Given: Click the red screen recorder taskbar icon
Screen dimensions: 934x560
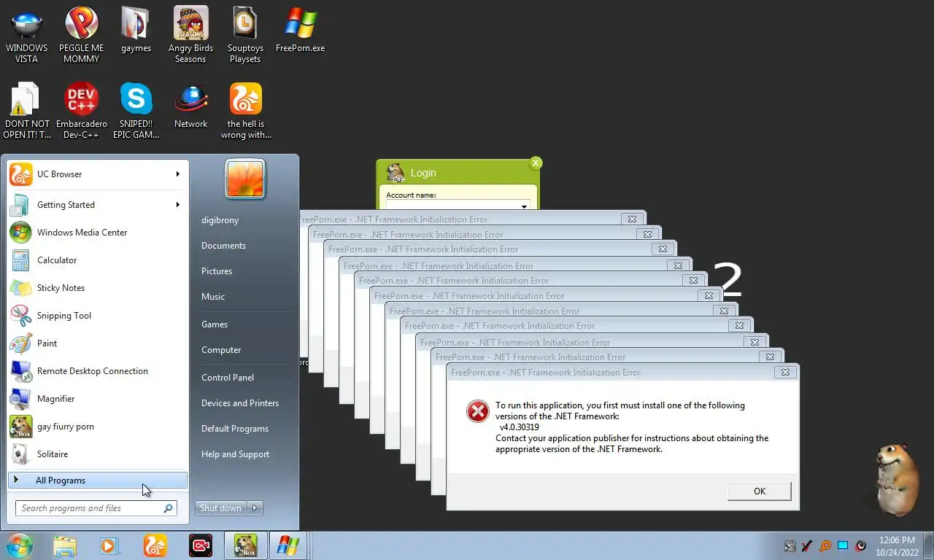Looking at the screenshot, I should (200, 545).
